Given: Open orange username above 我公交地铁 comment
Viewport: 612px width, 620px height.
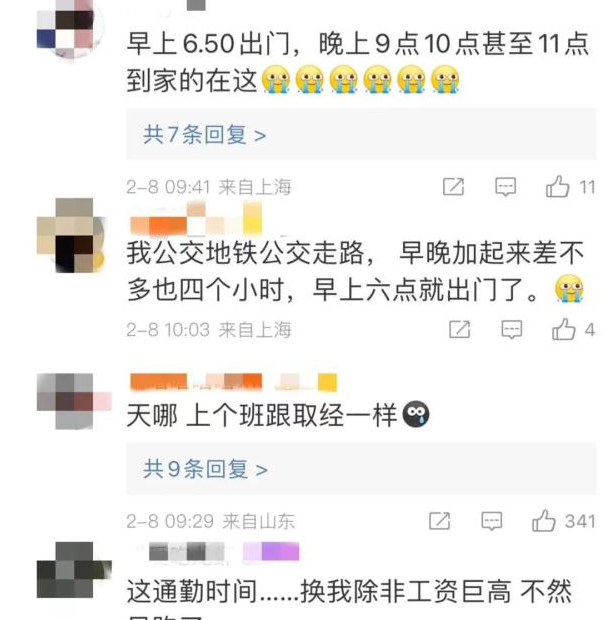Looking at the screenshot, I should tap(196, 219).
